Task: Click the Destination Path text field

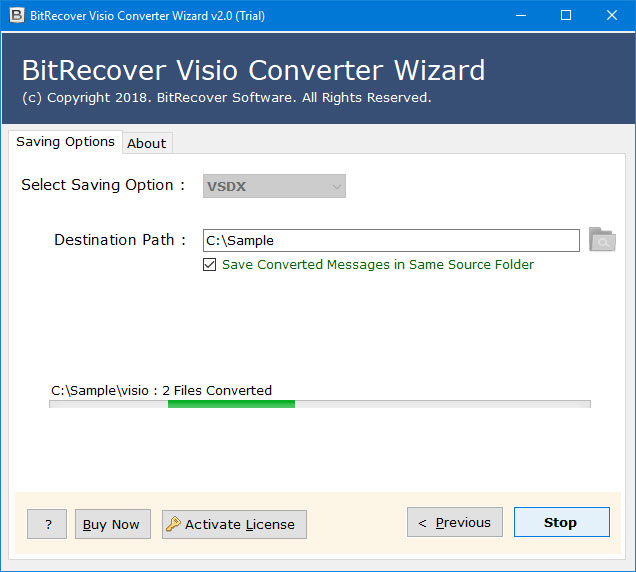Action: click(x=391, y=240)
